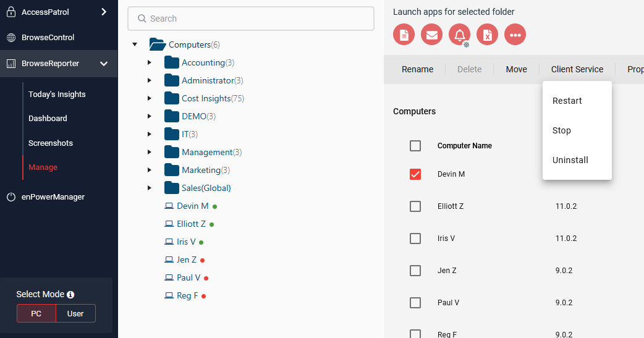Choose Uninstall in the dropdown menu
The width and height of the screenshot is (644, 338).
pyautogui.click(x=570, y=160)
